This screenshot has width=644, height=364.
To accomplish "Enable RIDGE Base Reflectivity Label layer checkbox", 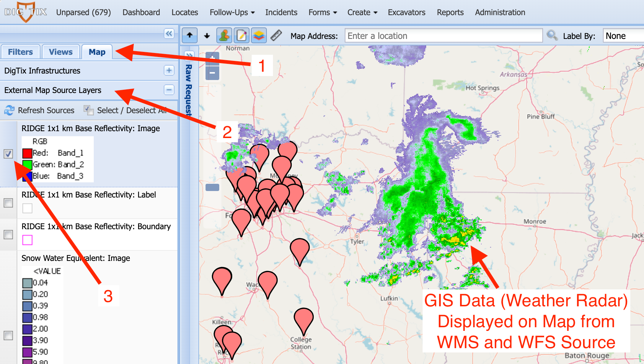I will [x=8, y=203].
